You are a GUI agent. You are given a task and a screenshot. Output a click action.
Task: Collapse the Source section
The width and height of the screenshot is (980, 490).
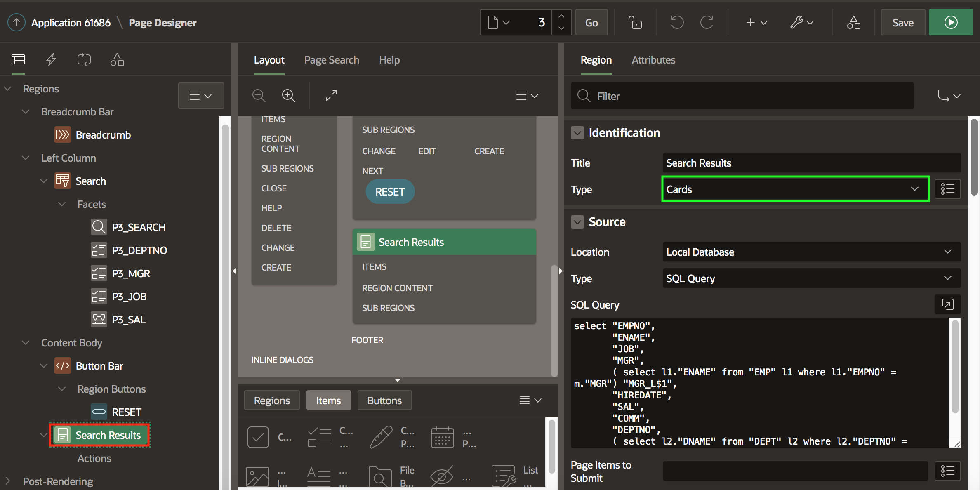point(577,222)
